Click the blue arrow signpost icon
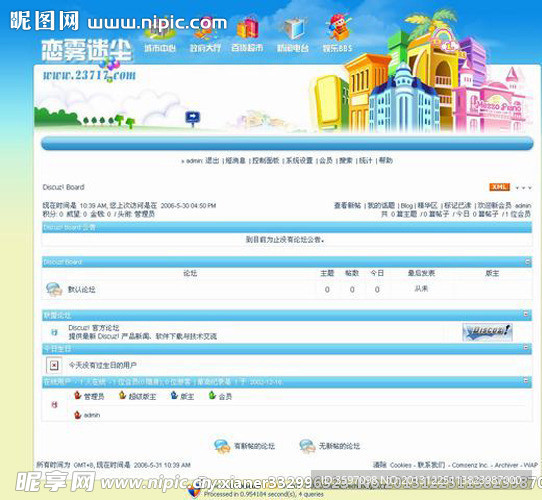This screenshot has width=542, height=500. [193, 118]
